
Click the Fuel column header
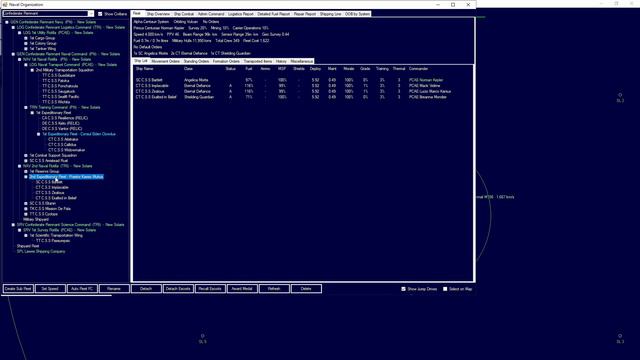249,69
